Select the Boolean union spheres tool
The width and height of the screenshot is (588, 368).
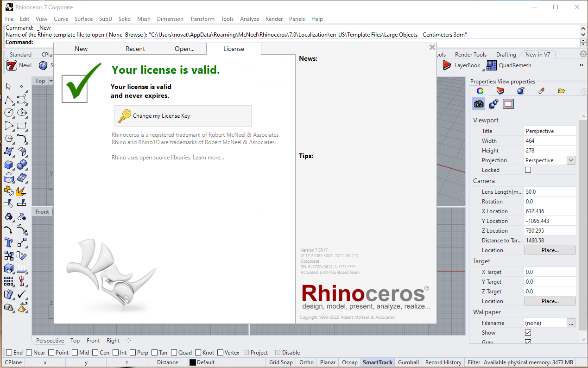click(22, 165)
